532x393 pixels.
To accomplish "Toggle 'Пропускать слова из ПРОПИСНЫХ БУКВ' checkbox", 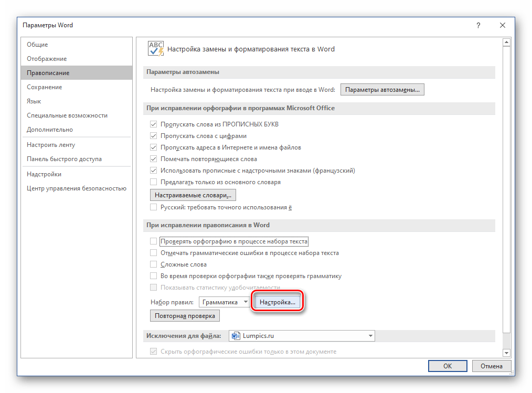I will pyautogui.click(x=154, y=124).
